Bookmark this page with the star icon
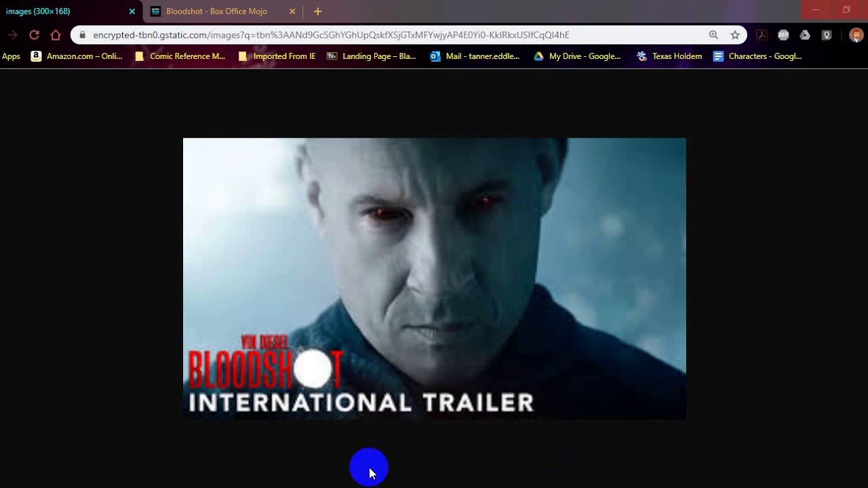This screenshot has width=868, height=488. (x=735, y=35)
